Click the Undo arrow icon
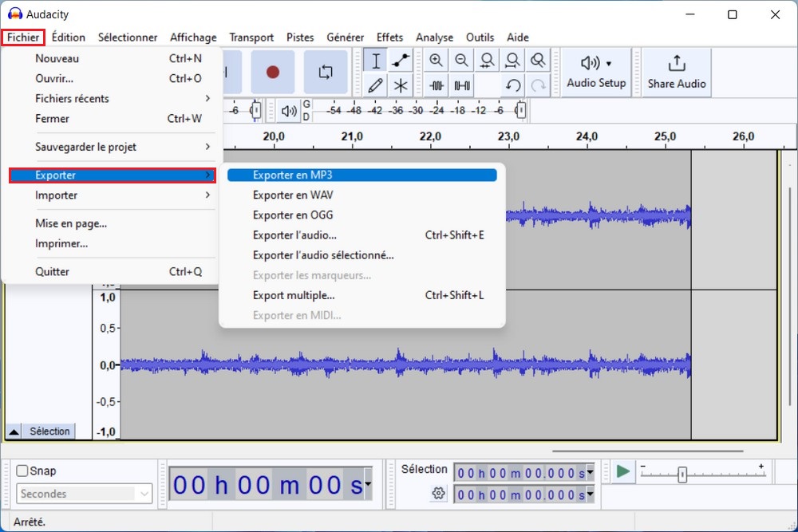Viewport: 798px width, 532px height. click(512, 85)
